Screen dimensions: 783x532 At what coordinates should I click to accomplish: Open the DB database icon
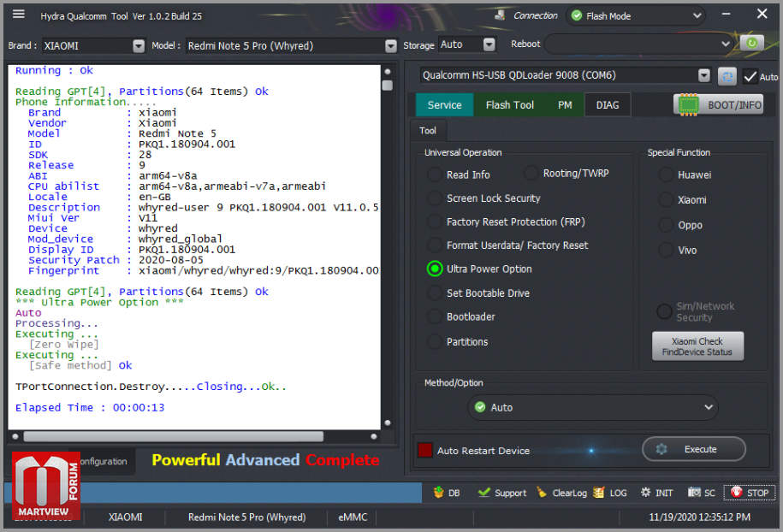click(x=438, y=493)
